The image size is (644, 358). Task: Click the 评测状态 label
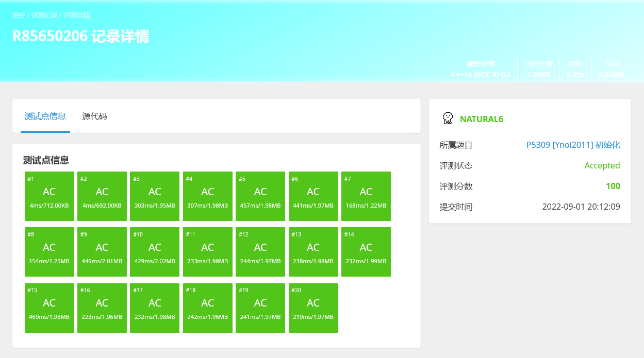coord(456,166)
